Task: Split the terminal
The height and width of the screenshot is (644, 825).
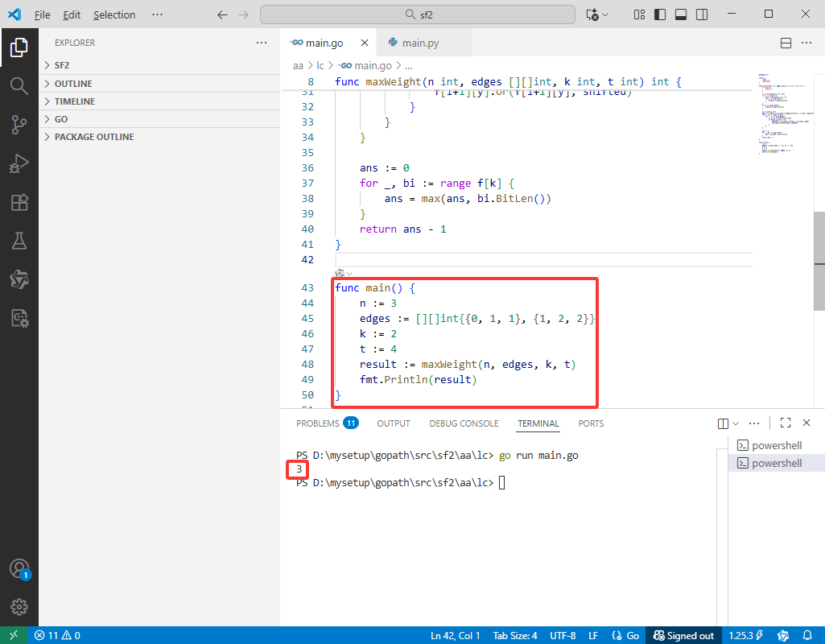Action: click(723, 423)
